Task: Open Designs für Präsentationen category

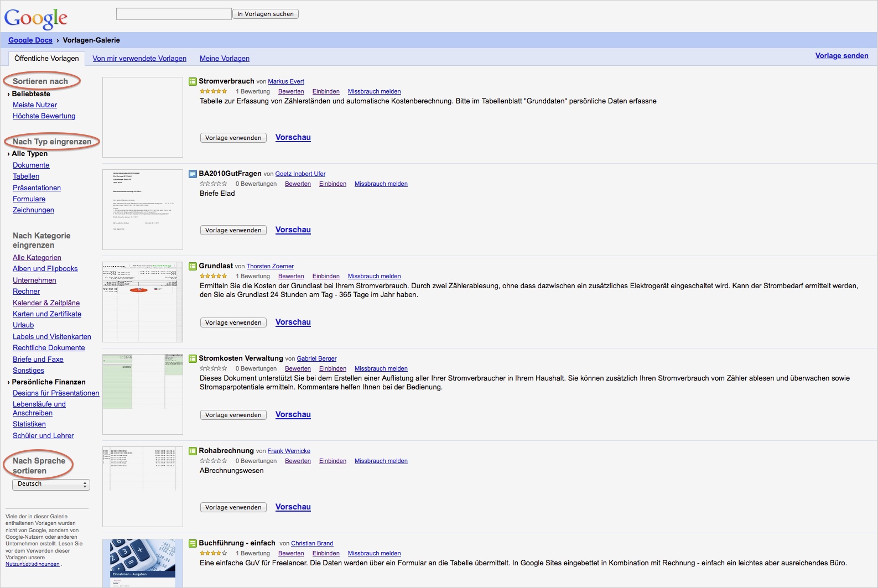Action: (x=56, y=393)
